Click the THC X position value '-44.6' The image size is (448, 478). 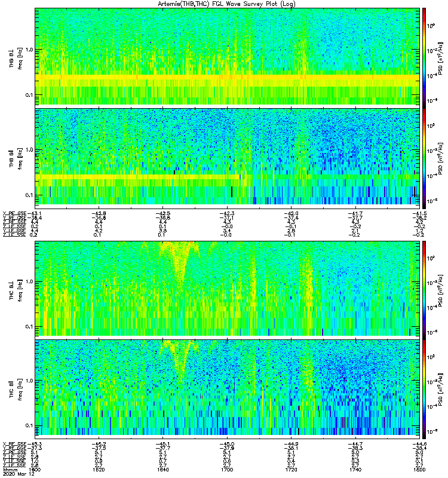pos(419,444)
